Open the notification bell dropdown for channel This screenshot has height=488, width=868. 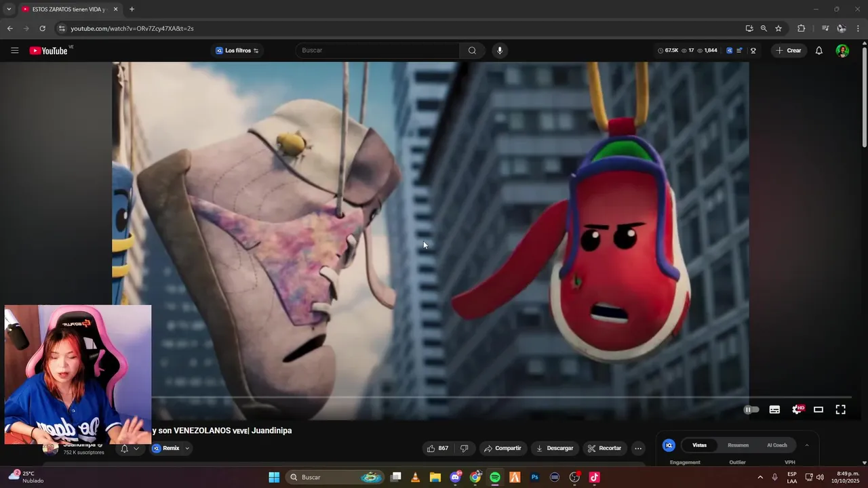click(130, 449)
